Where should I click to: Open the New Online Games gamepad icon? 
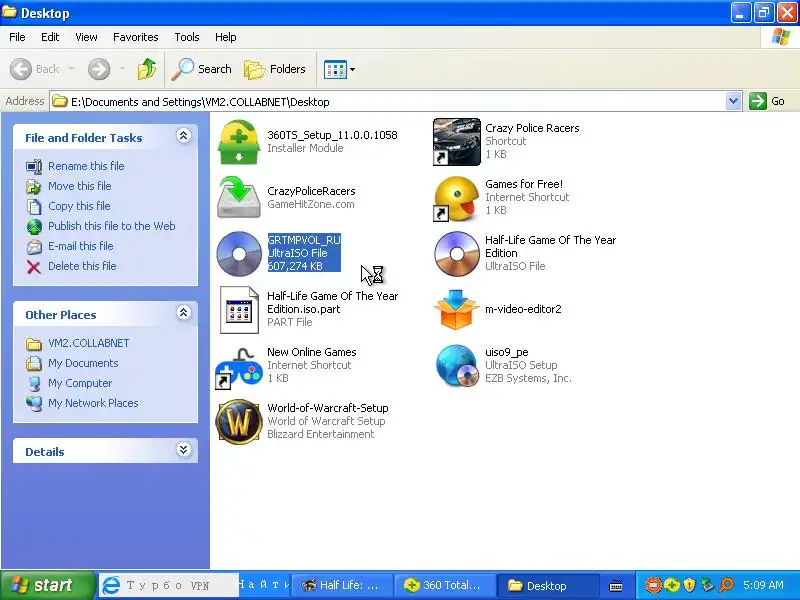(239, 367)
